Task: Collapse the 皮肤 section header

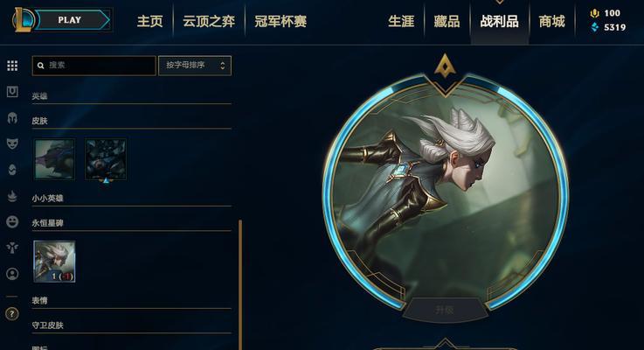Action: tap(131, 121)
